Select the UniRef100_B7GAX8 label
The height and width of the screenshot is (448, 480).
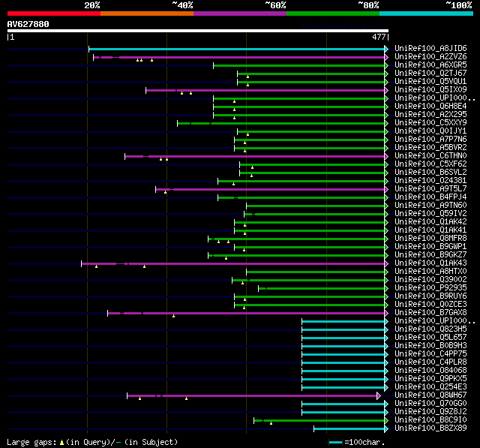point(430,313)
